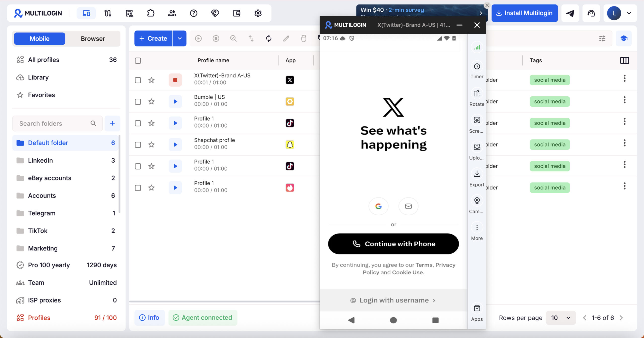Open the extensions puzzle icon in top navigation
This screenshot has height=338, width=644.
pyautogui.click(x=151, y=13)
